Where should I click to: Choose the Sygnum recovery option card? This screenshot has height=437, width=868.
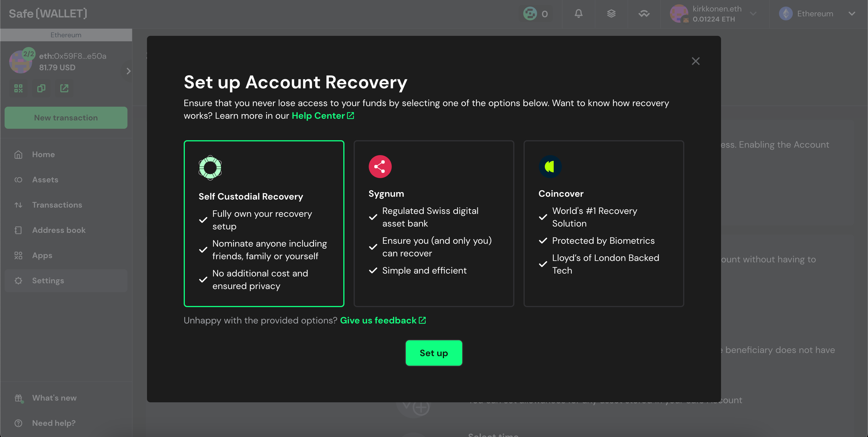434,223
